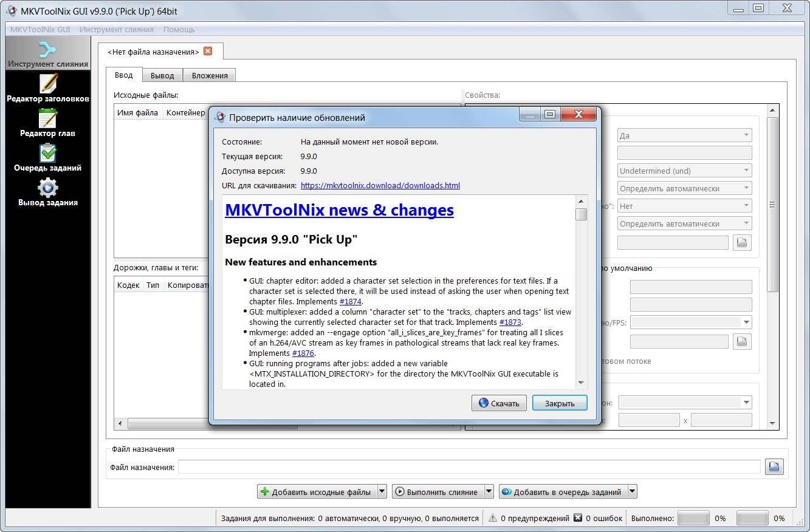Open the MKVToolNix GUI menu
810x532 pixels.
click(40, 29)
